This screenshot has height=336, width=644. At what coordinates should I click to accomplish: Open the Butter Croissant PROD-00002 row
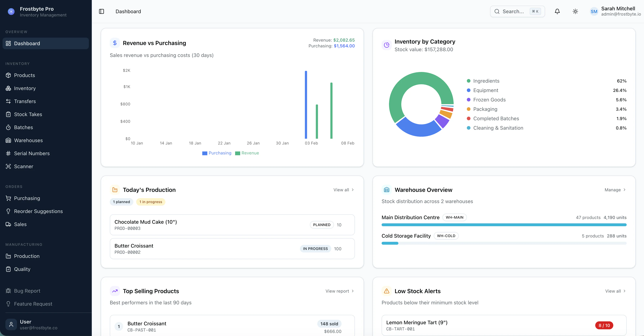pos(232,249)
